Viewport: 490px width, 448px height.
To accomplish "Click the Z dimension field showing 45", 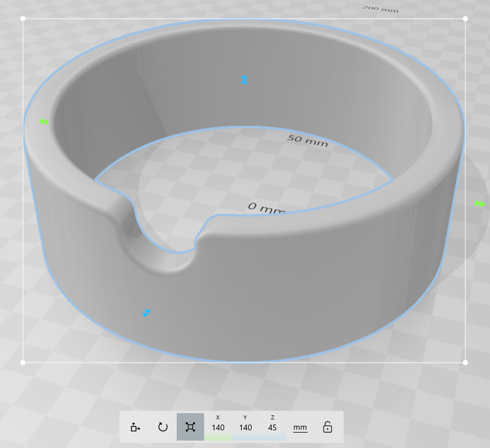I will [x=273, y=427].
